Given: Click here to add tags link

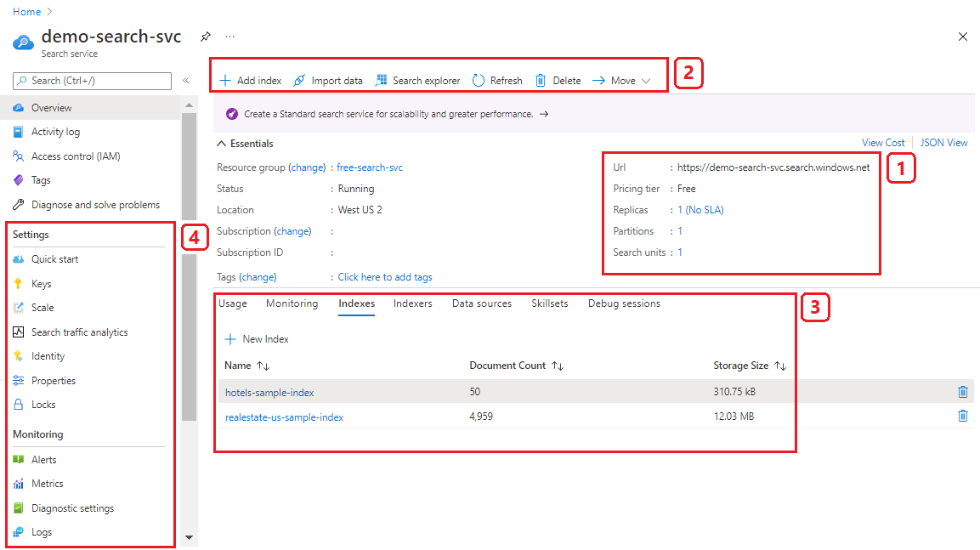Looking at the screenshot, I should pos(385,277).
